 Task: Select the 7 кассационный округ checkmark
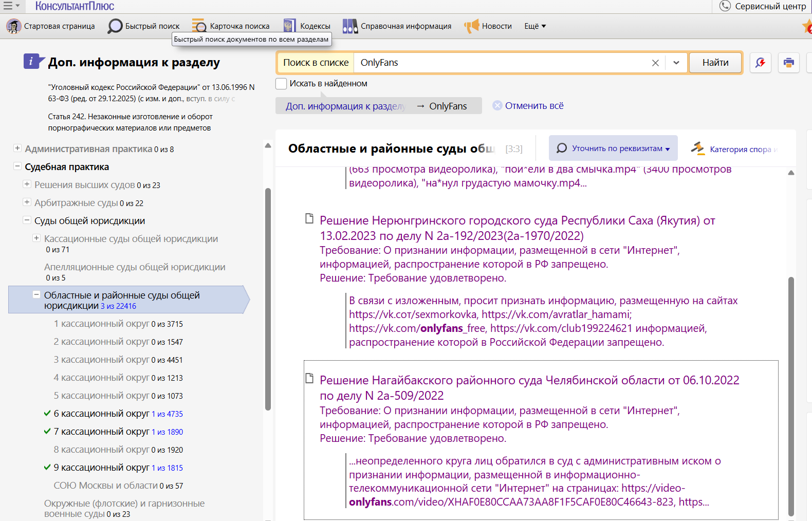click(47, 431)
